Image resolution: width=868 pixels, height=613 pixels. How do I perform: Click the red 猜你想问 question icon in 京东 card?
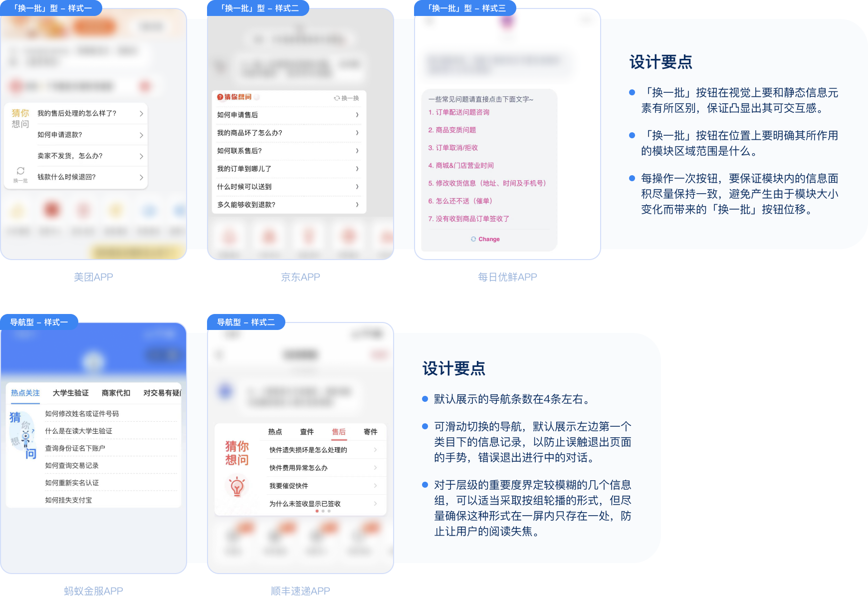click(x=220, y=97)
